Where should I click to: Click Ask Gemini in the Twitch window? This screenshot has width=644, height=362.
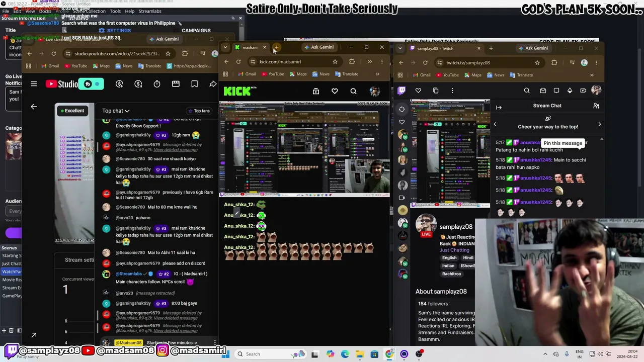(533, 48)
